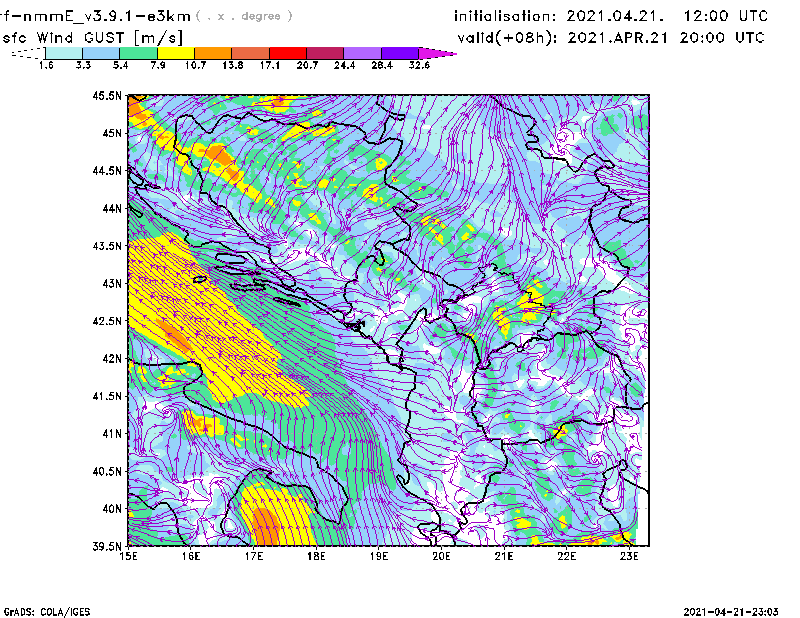The height and width of the screenshot is (618, 800).
Task: Click the 'sfc Wind GUST [m/s]' title
Action: point(92,38)
